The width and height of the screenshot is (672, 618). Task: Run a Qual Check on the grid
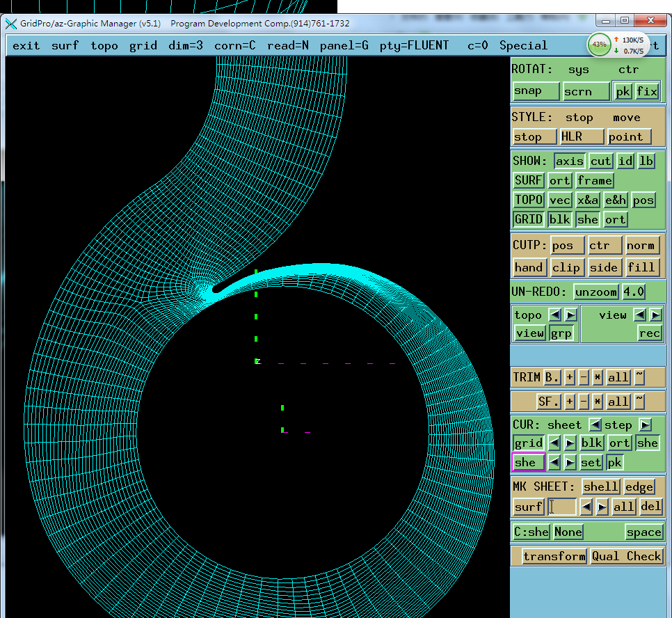(627, 556)
